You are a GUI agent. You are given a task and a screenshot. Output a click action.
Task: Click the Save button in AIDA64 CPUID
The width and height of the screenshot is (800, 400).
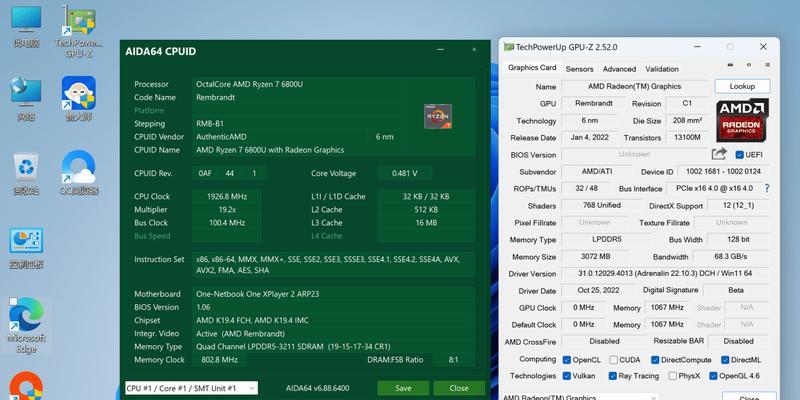point(403,388)
